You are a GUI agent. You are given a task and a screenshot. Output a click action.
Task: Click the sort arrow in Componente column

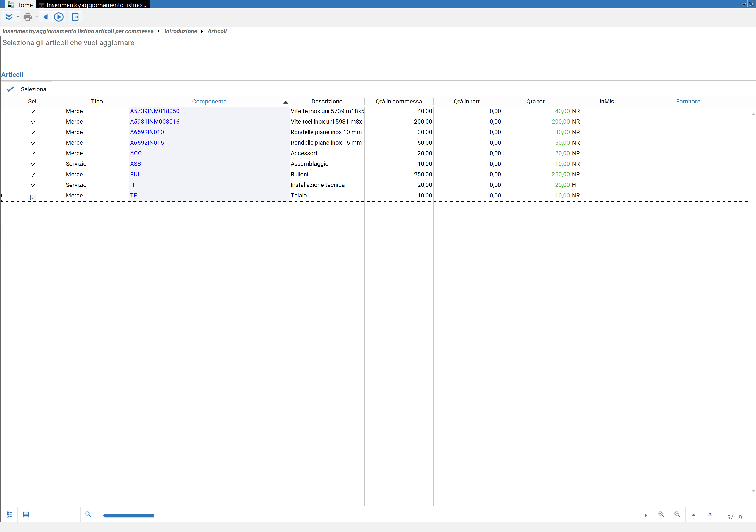point(286,102)
